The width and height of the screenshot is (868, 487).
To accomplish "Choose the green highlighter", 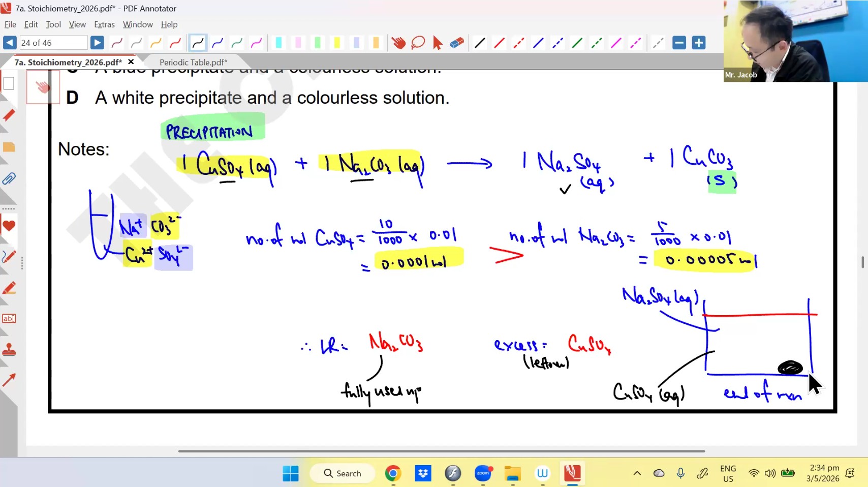I will [x=317, y=43].
